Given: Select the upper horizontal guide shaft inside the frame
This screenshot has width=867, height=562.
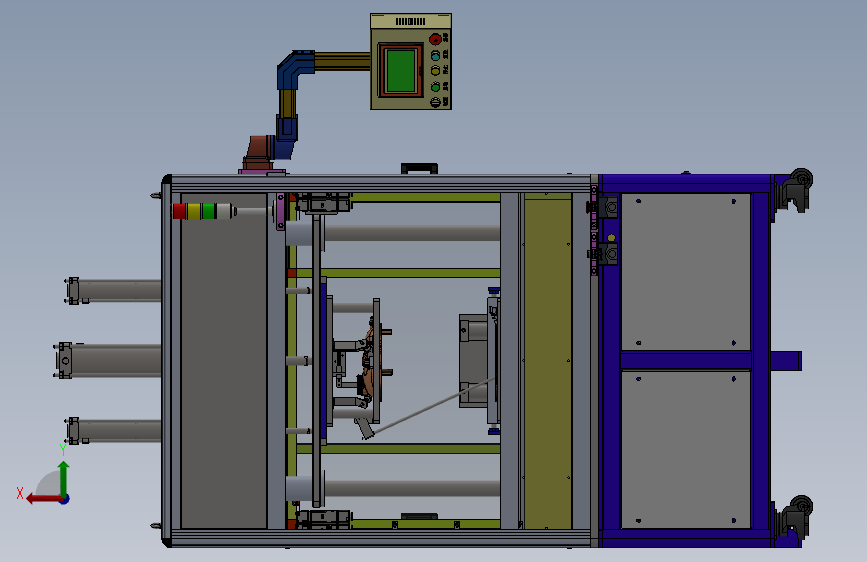Looking at the screenshot, I should [412, 233].
